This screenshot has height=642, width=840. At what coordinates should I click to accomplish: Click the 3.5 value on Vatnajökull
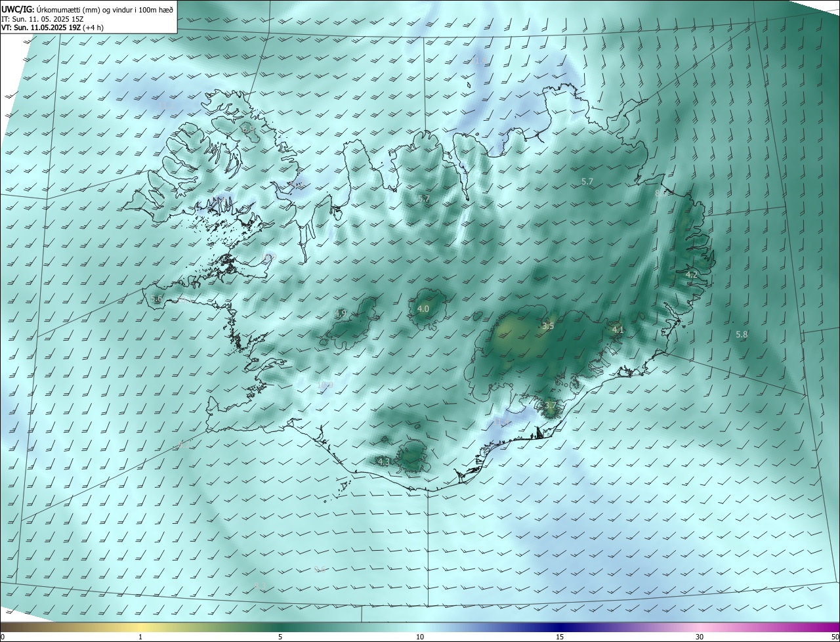point(548,326)
